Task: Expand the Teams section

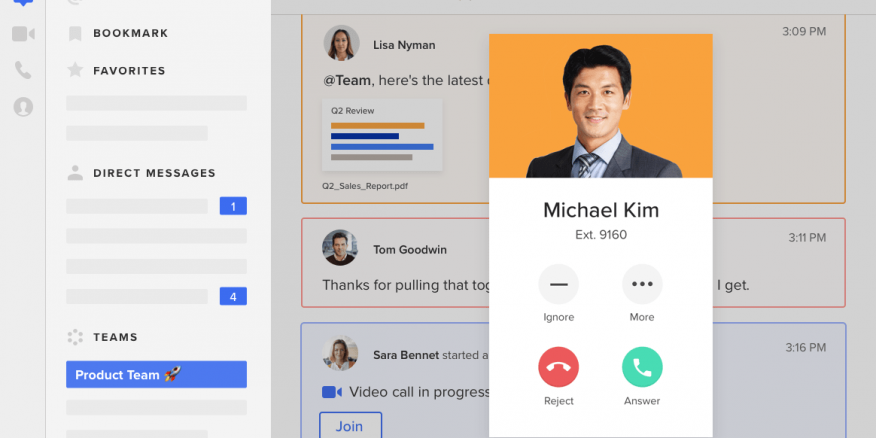Action: point(115,337)
